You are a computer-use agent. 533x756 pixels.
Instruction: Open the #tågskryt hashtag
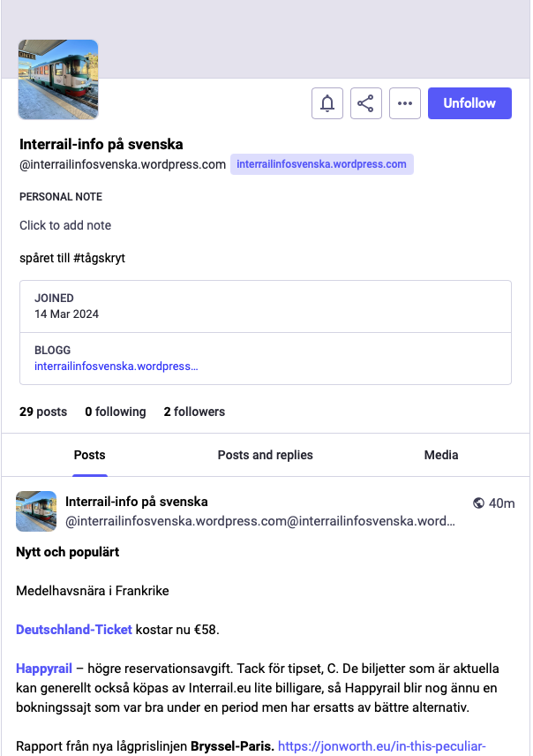tap(99, 258)
